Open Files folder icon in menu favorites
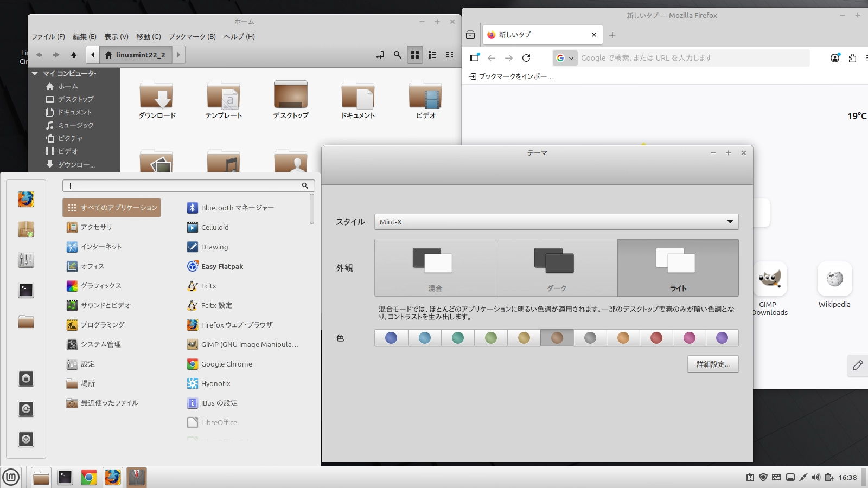The width and height of the screenshot is (868, 488). pyautogui.click(x=25, y=322)
